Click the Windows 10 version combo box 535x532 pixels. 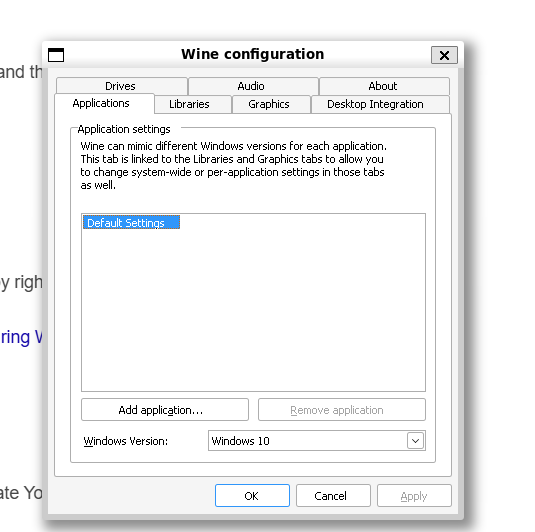click(x=317, y=441)
